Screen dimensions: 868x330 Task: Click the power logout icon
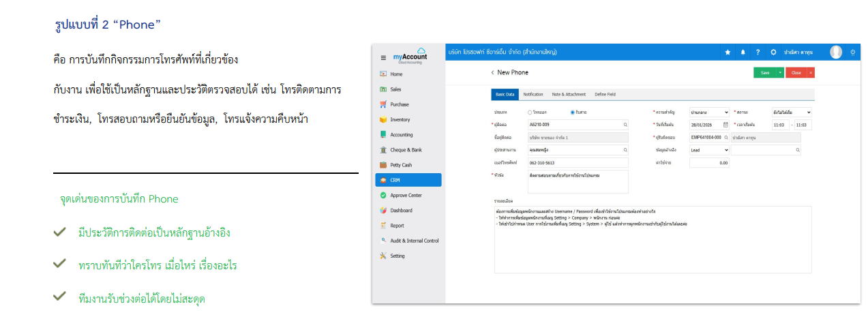coord(853,52)
